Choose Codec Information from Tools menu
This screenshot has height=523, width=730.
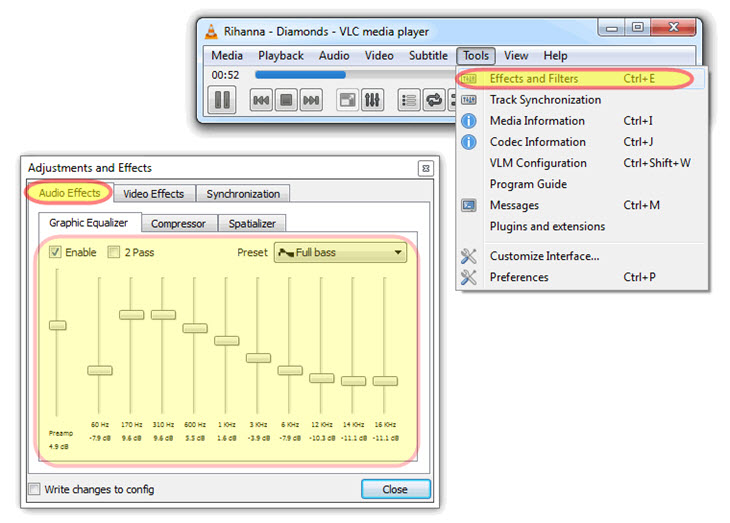581,142
